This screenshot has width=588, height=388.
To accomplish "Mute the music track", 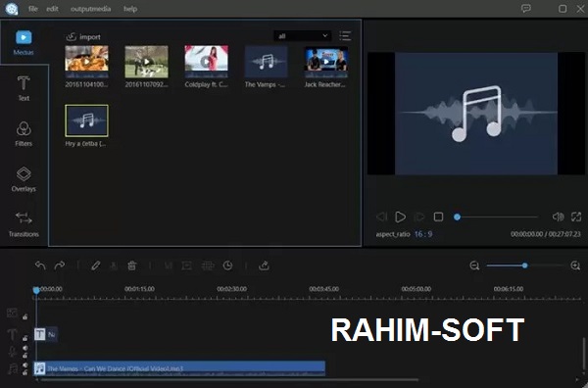I will point(24,365).
